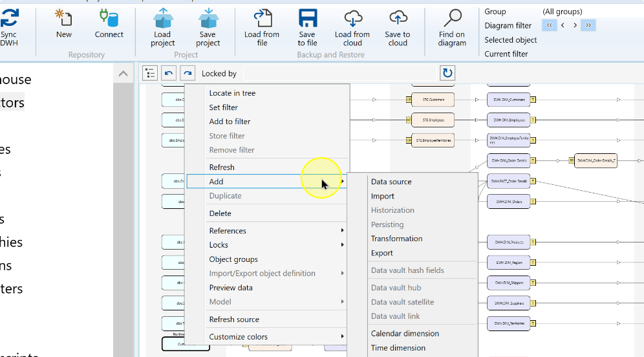
Task: Select the DWH DIM_Suppliers node
Action: pos(508,303)
